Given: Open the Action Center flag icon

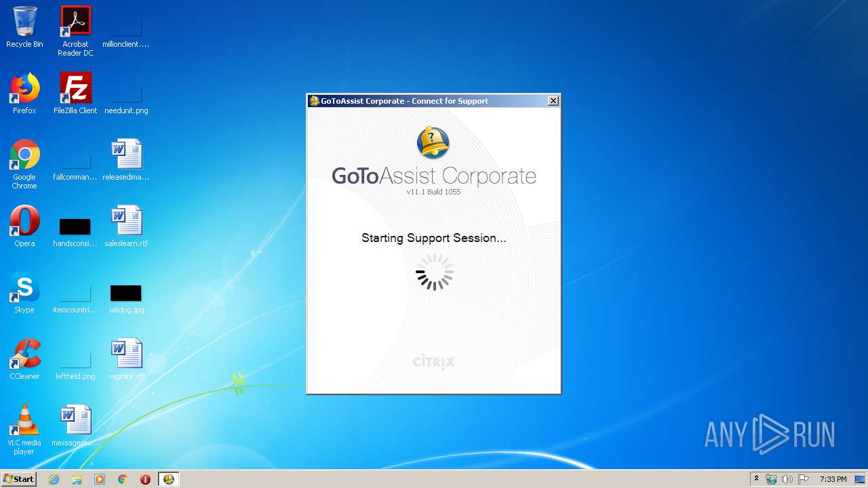Looking at the screenshot, I should (803, 479).
